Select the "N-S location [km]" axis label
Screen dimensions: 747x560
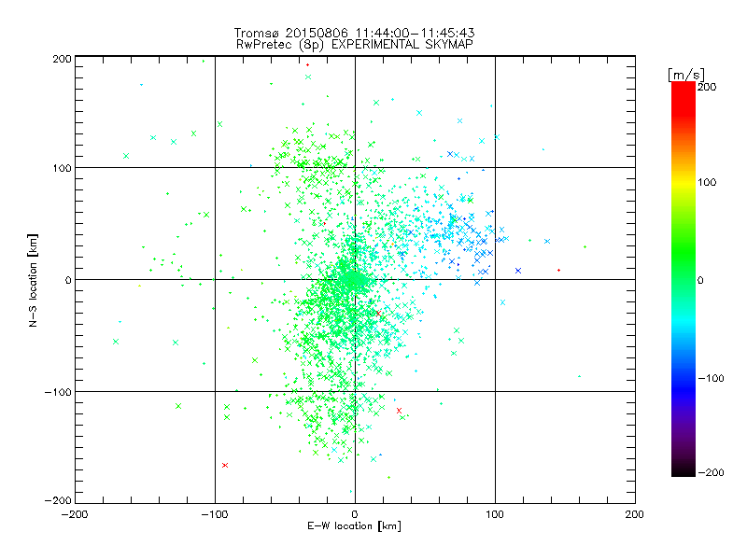pyautogui.click(x=33, y=280)
